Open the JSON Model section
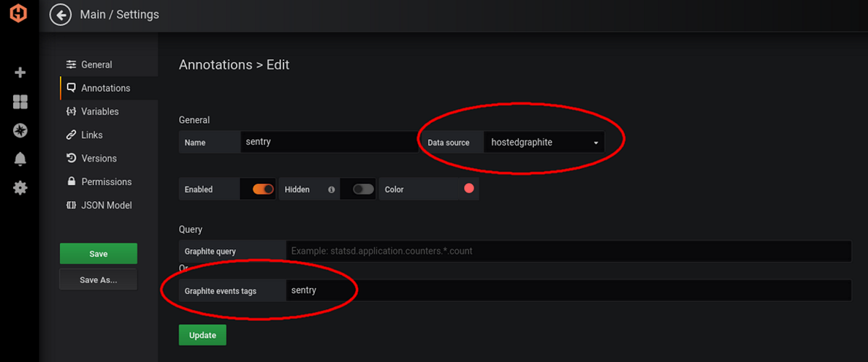Screen dimensions: 868x362 (109, 205)
